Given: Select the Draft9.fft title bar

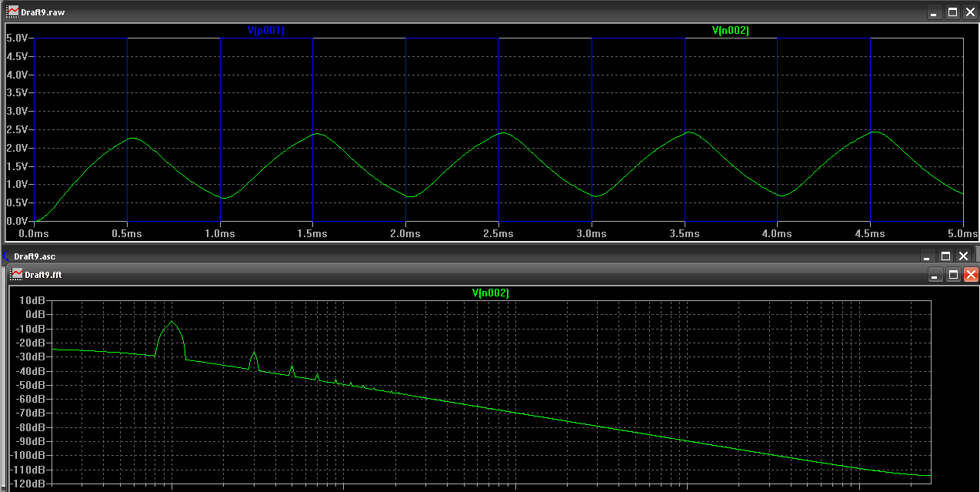Looking at the screenshot, I should [x=462, y=274].
